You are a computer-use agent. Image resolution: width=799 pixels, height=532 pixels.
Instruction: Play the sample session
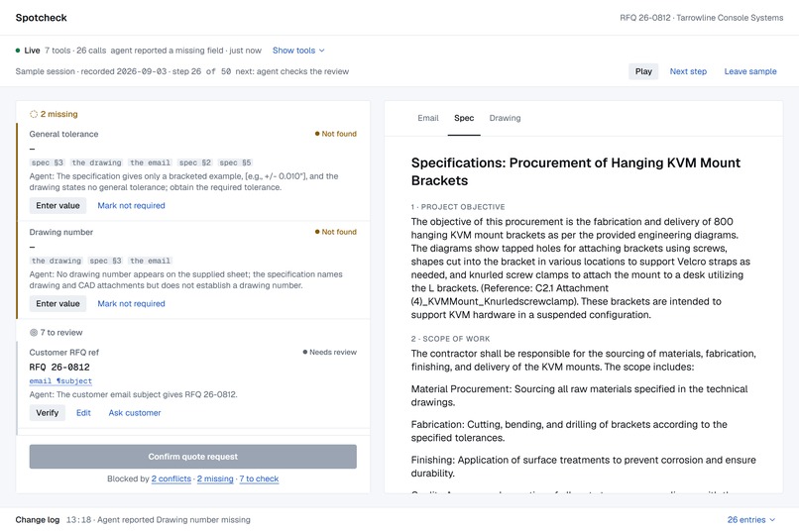(643, 71)
